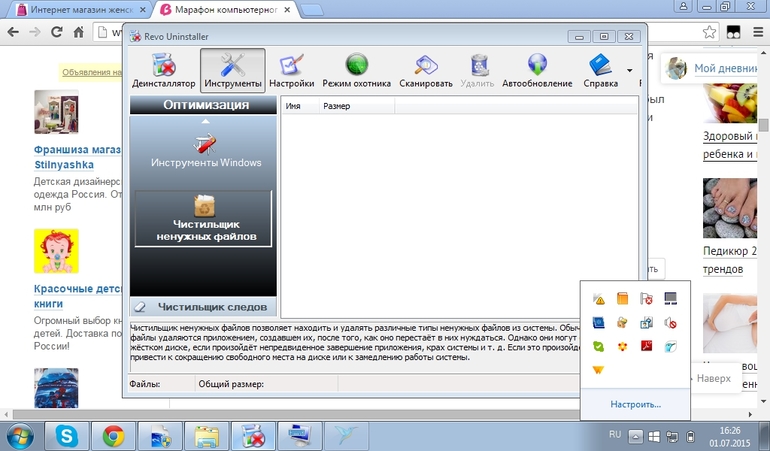Sort the file list by Размер column
This screenshot has height=451, width=770.
pos(357,106)
